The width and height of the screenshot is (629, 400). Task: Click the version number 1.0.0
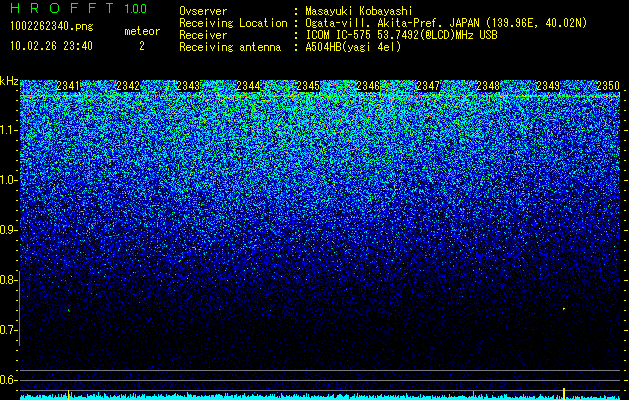pos(136,8)
